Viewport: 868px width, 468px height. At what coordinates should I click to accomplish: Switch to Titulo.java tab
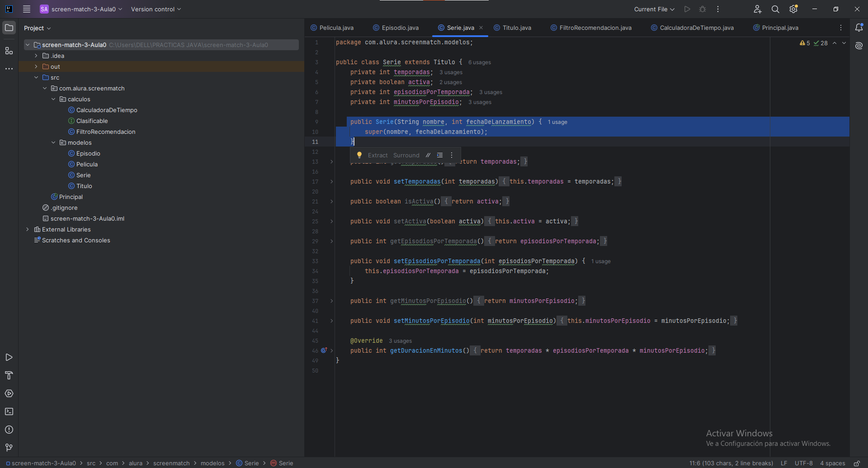click(x=513, y=28)
